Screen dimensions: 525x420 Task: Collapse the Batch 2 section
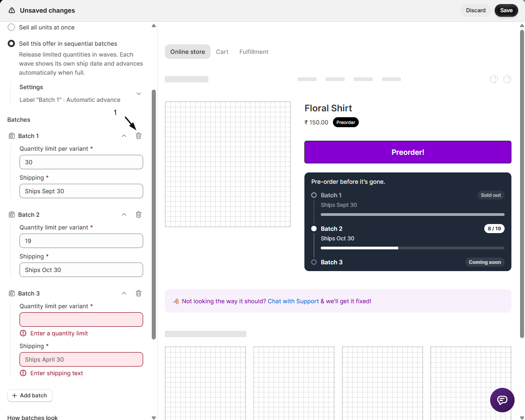pyautogui.click(x=124, y=215)
